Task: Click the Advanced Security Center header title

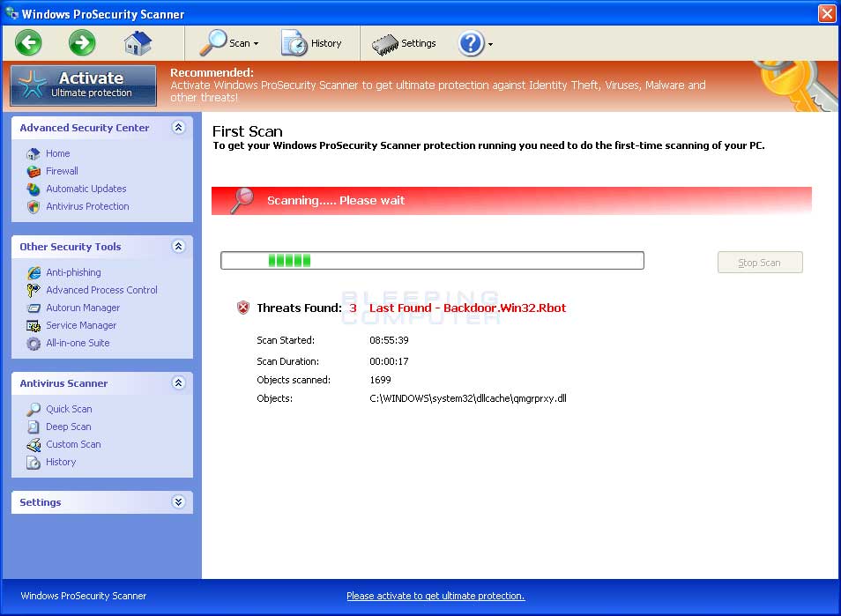Action: coord(85,128)
